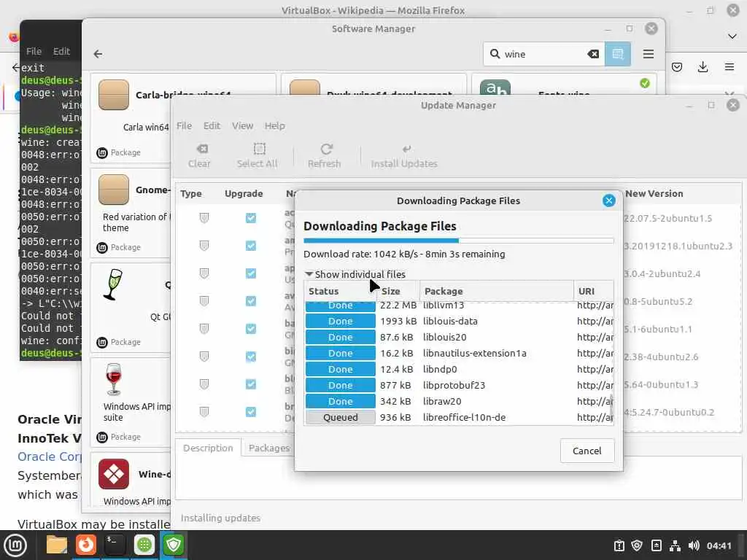Screen dimensions: 747x560
Task: Clear the wine search text
Action: pos(593,54)
